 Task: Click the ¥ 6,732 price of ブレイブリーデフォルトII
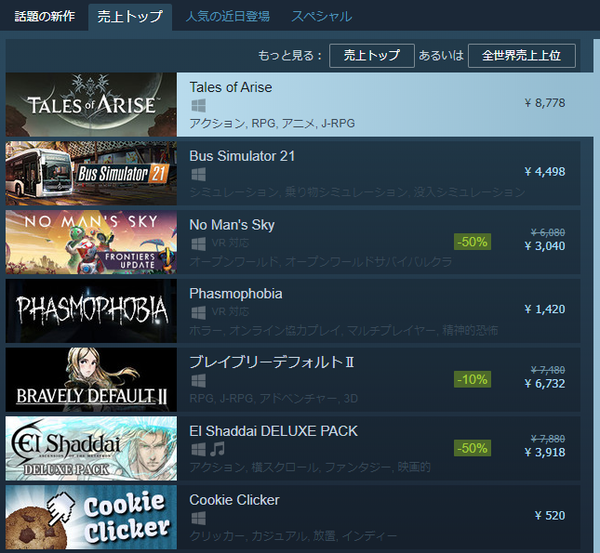(545, 383)
